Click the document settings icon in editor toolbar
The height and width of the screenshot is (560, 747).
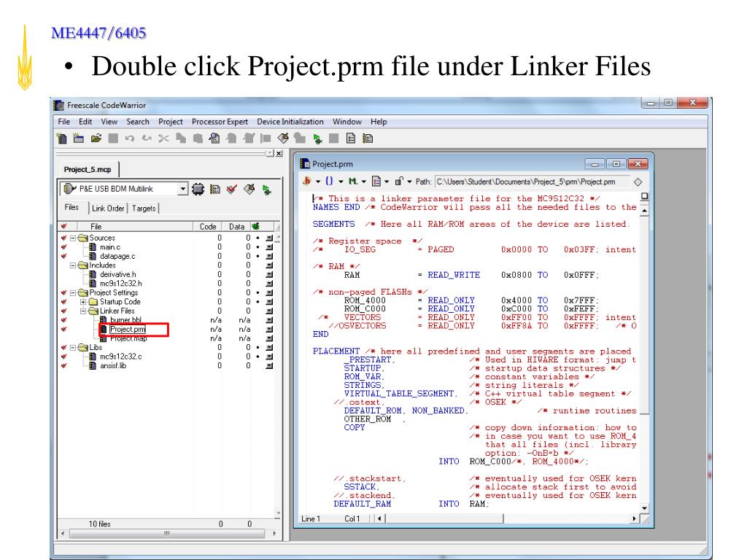[x=376, y=182]
